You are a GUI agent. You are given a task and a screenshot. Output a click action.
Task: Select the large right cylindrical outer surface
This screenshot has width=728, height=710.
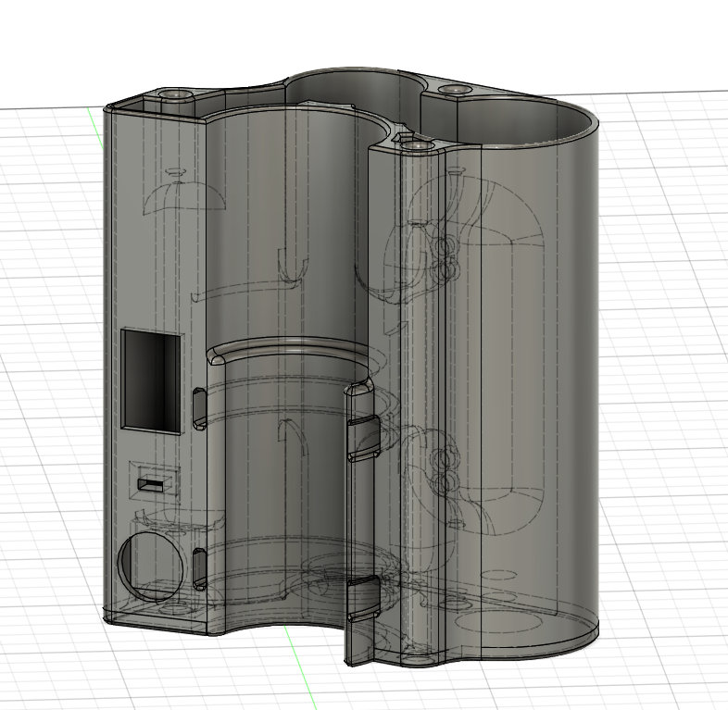[538, 380]
